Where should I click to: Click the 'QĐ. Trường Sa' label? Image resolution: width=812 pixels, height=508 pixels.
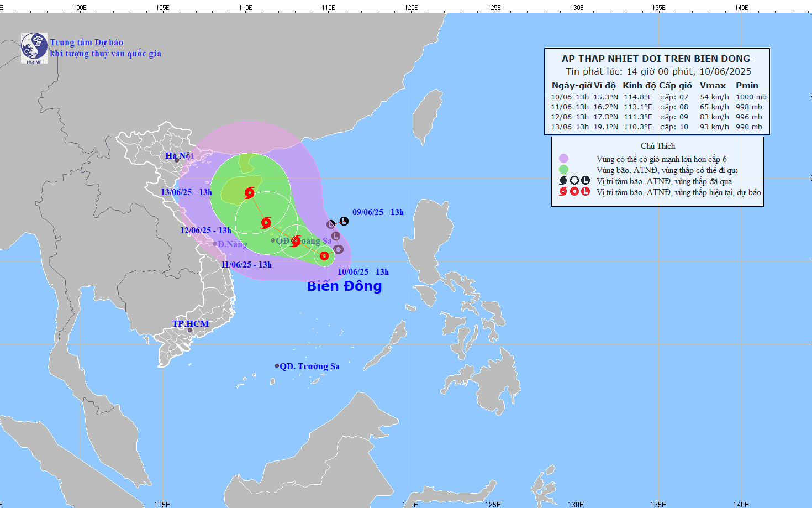click(309, 366)
